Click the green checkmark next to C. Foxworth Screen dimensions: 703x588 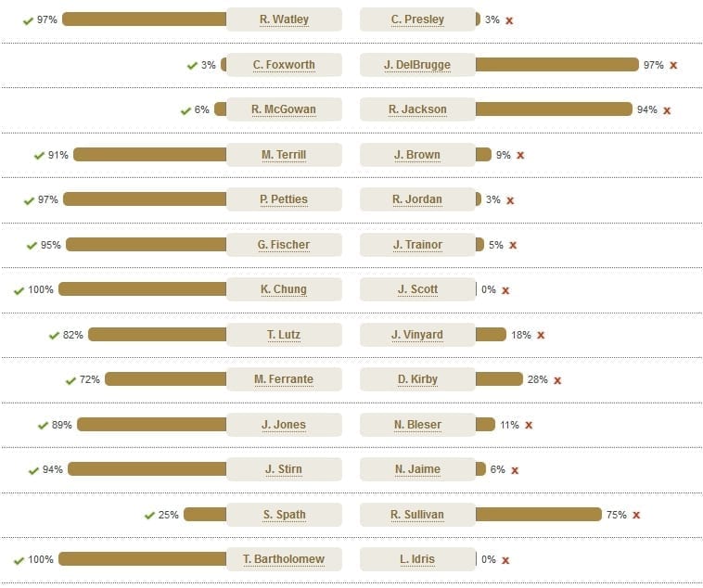pyautogui.click(x=192, y=66)
